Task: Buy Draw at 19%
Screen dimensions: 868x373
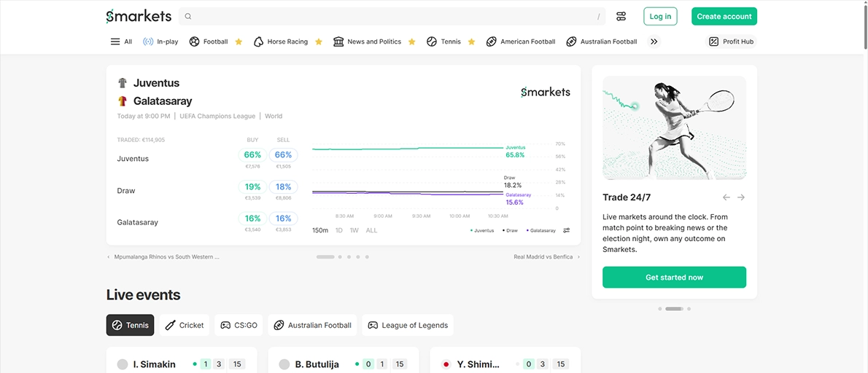Action: (x=252, y=186)
